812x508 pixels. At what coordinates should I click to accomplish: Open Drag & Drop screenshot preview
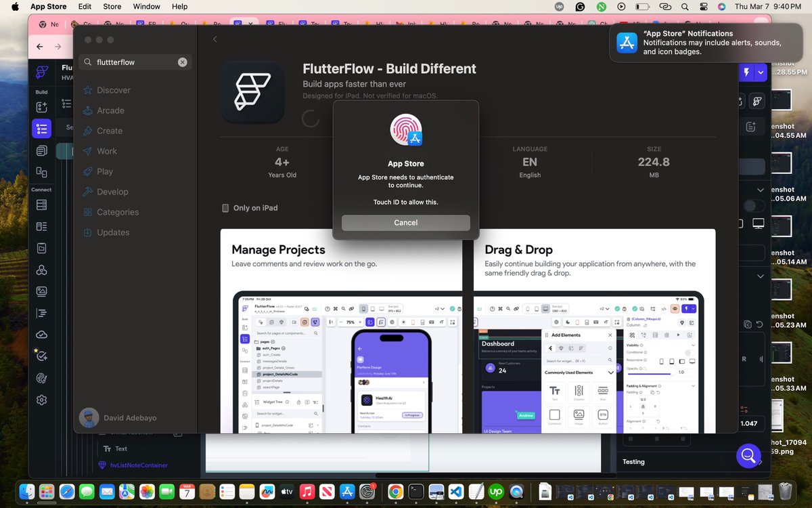(x=594, y=331)
